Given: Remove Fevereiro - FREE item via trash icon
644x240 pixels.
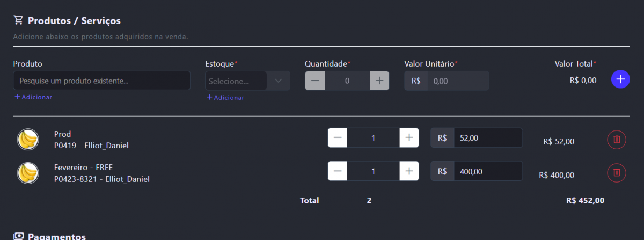Looking at the screenshot, I should (x=617, y=172).
